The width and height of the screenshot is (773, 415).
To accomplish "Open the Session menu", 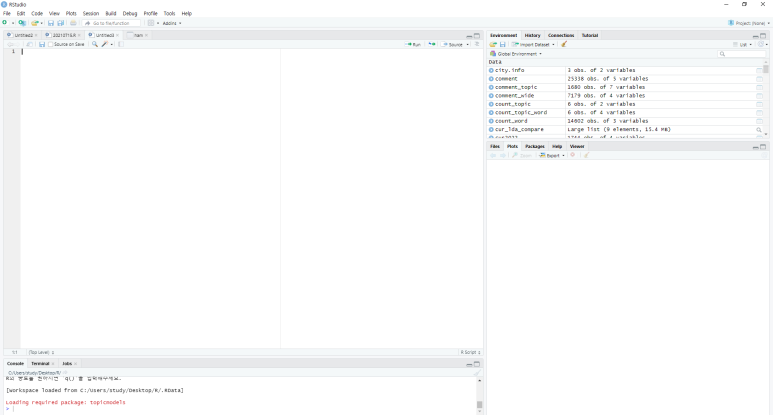I will coord(91,13).
